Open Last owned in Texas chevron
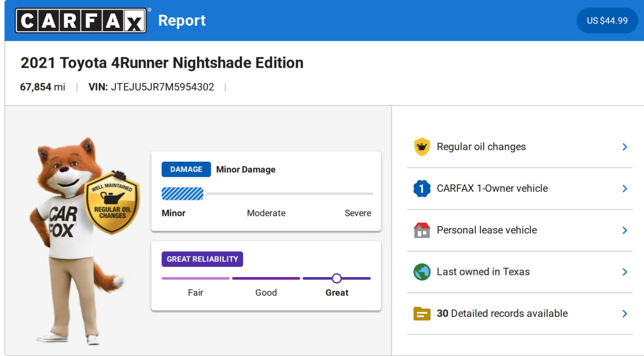Viewport: 644px width, 356px height. coord(625,272)
